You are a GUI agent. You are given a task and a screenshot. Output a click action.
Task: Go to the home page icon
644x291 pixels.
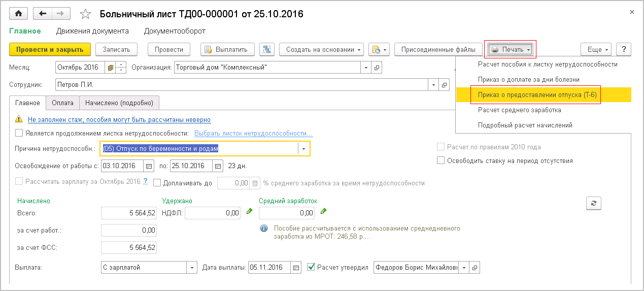coord(19,14)
